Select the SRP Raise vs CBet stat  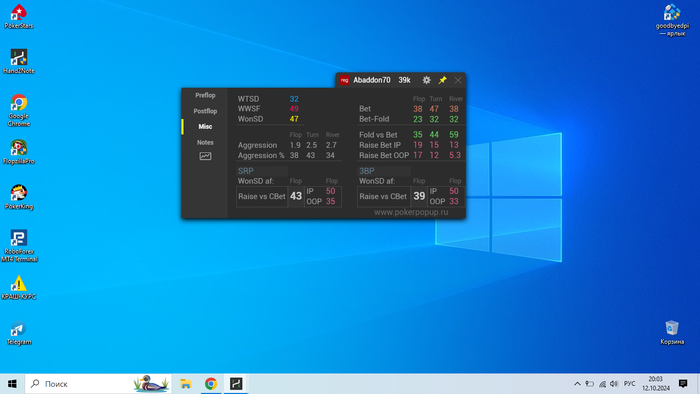(262, 196)
